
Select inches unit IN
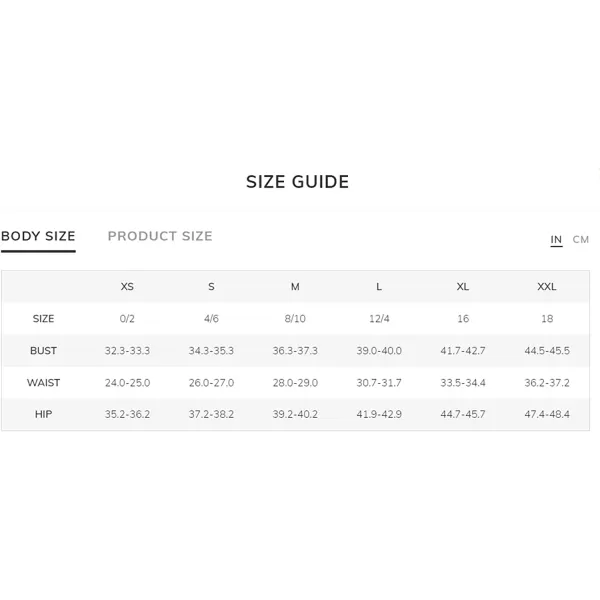tap(556, 240)
